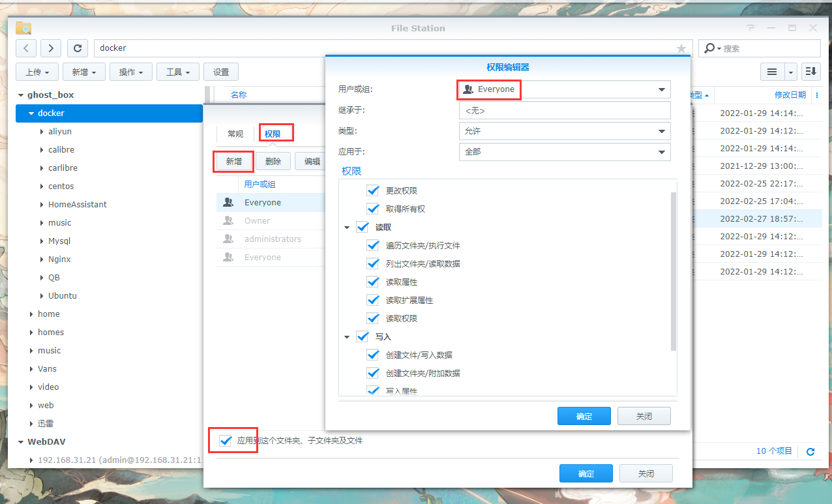The width and height of the screenshot is (832, 504).
Task: Confirm the 权限编辑器 with 确定
Action: [x=584, y=416]
